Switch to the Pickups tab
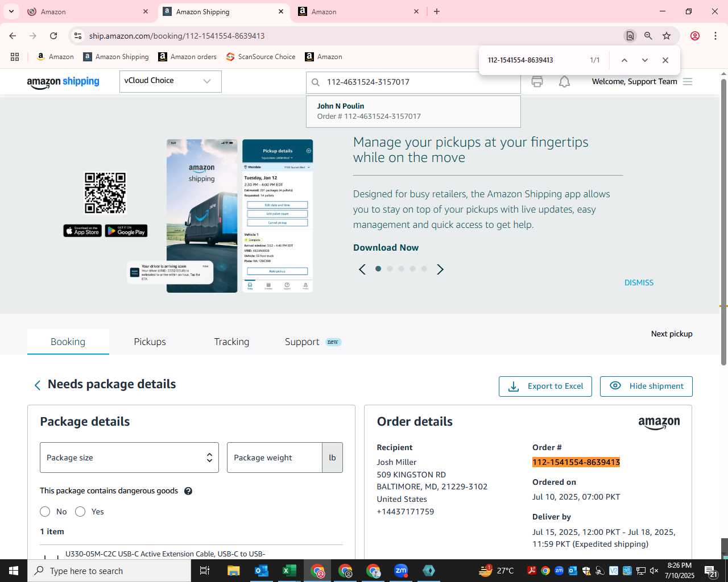Screen dimensions: 728x582 pos(150,342)
